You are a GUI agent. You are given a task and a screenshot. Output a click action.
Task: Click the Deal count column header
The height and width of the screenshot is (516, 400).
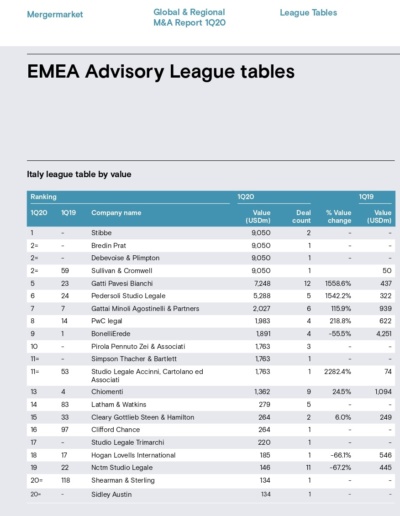pos(301,217)
